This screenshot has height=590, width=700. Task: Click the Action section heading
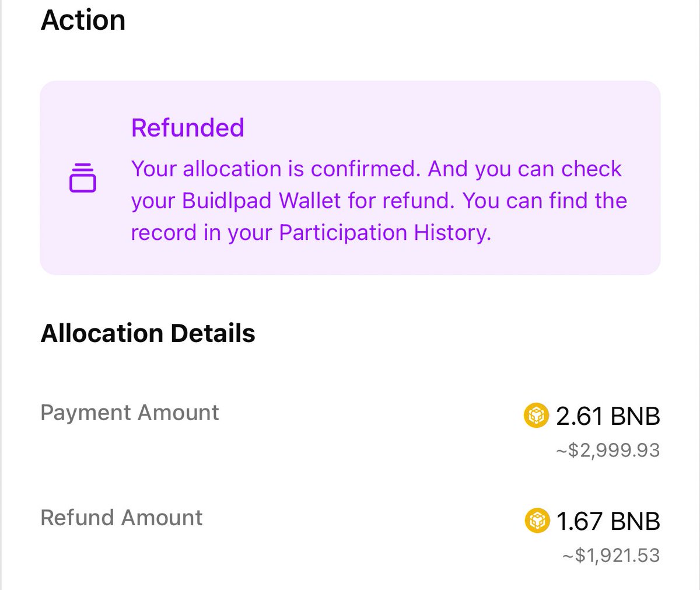click(83, 20)
